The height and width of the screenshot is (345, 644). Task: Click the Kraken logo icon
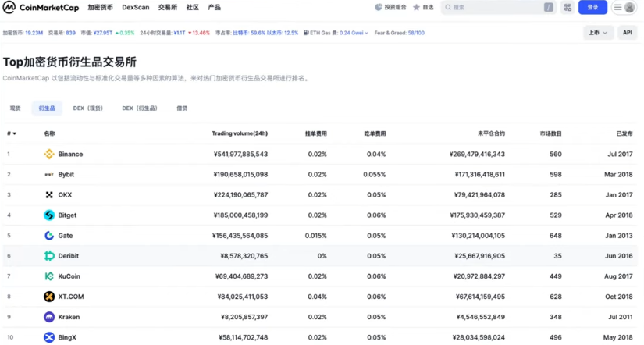[x=49, y=317]
